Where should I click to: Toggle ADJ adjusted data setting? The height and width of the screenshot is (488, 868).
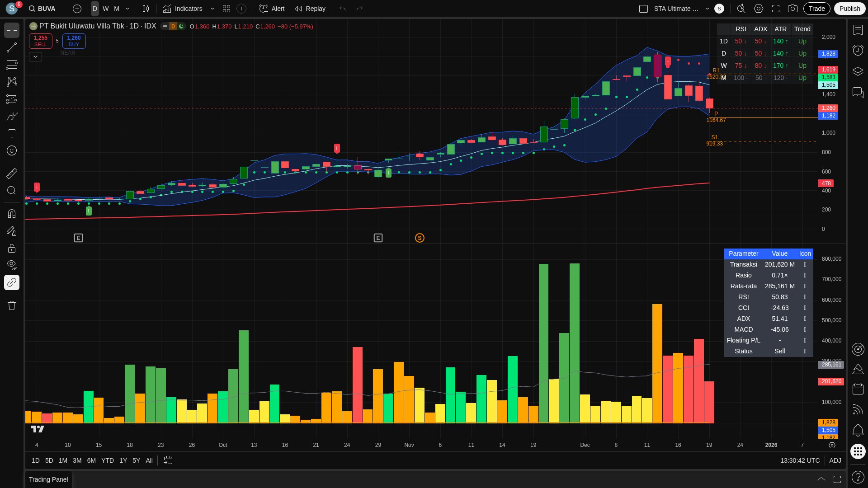coord(835,460)
